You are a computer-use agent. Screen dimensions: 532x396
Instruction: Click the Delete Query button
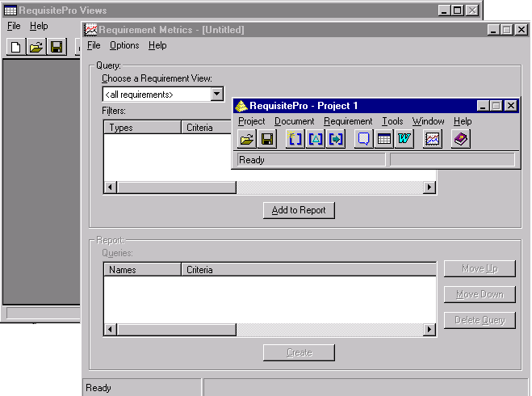click(480, 320)
